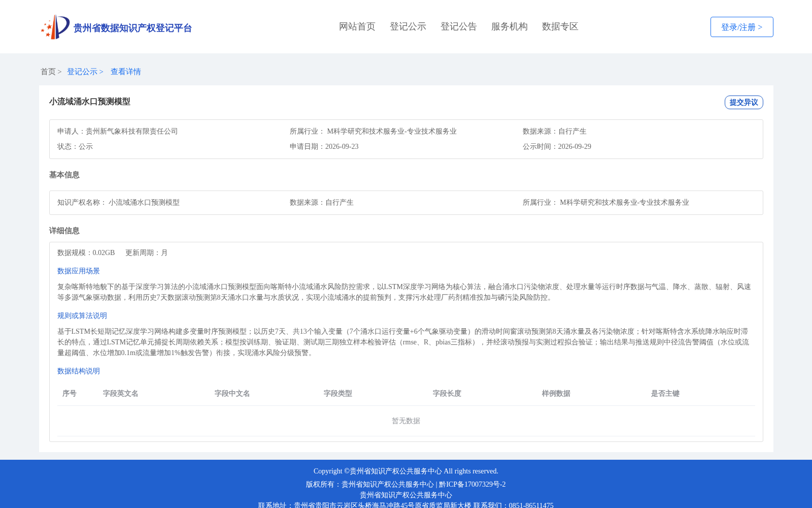Click the 基本信息 section heading

[x=64, y=175]
